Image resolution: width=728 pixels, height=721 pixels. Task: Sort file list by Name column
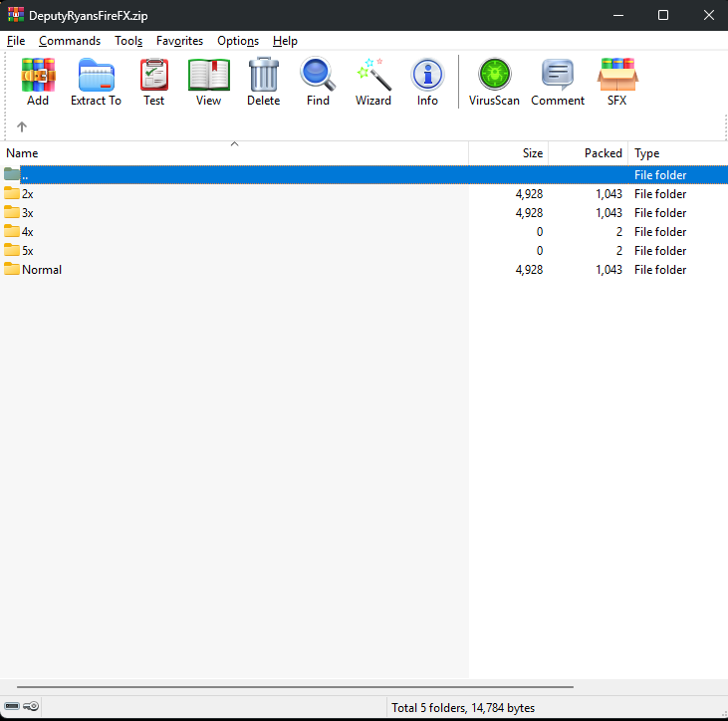pyautogui.click(x=22, y=153)
